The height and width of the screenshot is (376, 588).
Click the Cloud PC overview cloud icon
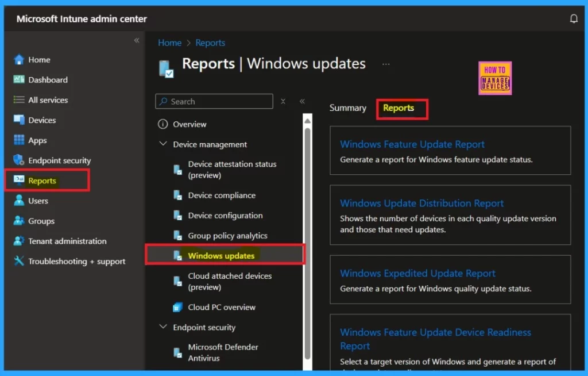click(178, 307)
